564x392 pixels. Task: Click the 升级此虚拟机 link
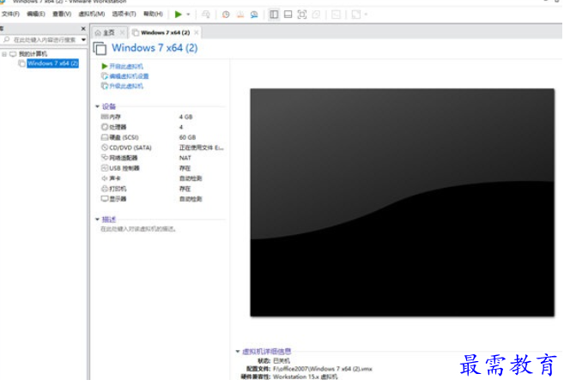[126, 86]
